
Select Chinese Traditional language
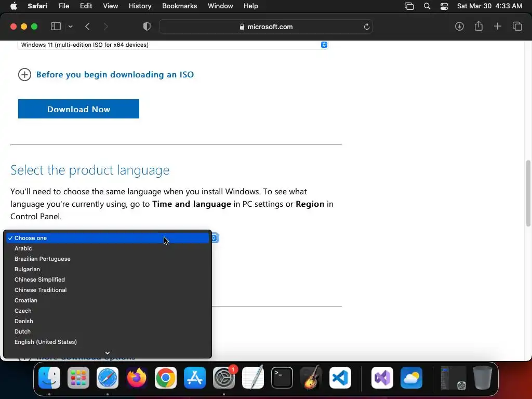tap(108, 290)
